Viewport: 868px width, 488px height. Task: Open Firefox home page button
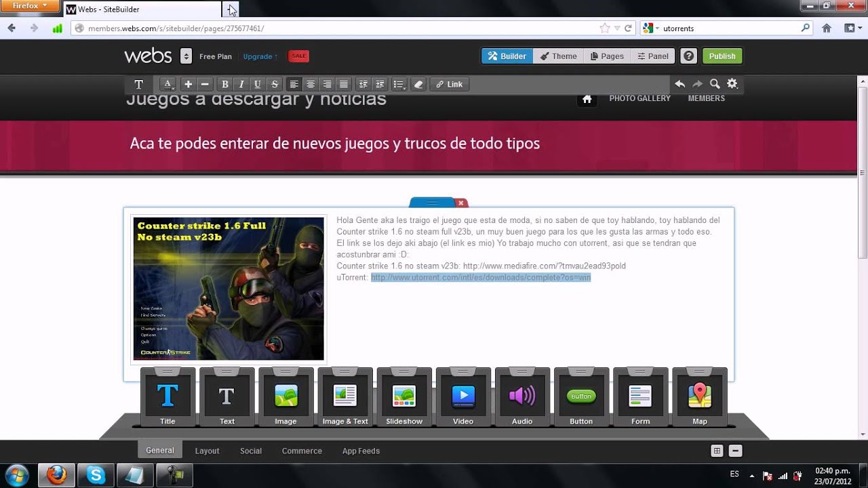tap(827, 28)
